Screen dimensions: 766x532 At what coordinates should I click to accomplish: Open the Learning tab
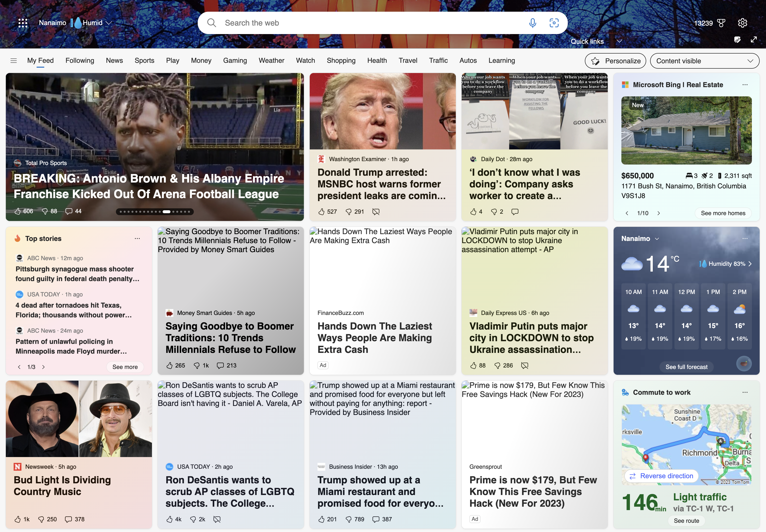coord(502,60)
